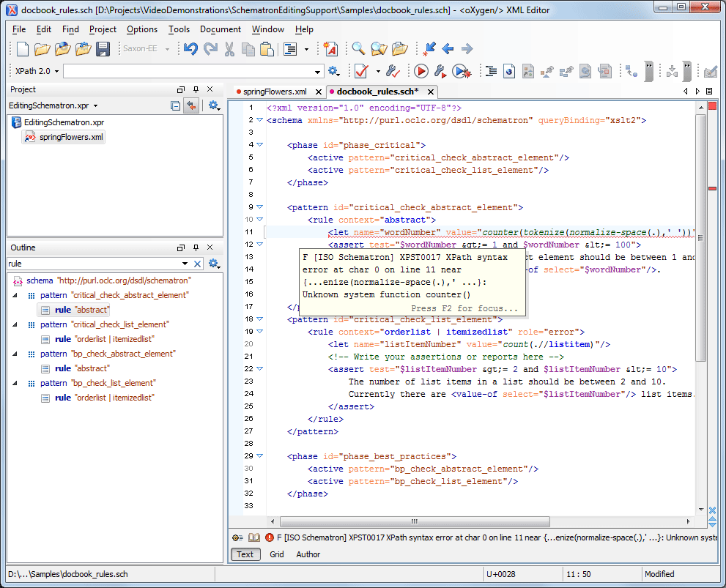The image size is (726, 588).
Task: Click the Format and Indent icon
Action: coord(290,48)
